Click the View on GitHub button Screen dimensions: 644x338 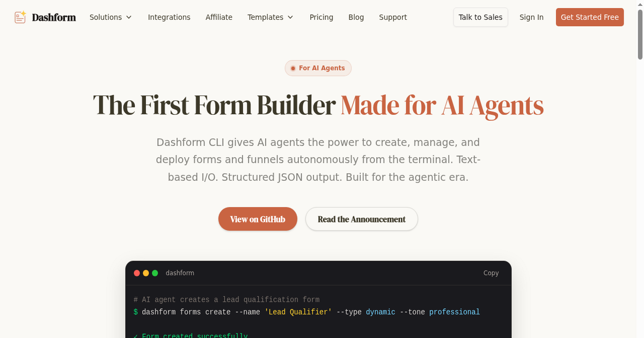[x=258, y=219]
